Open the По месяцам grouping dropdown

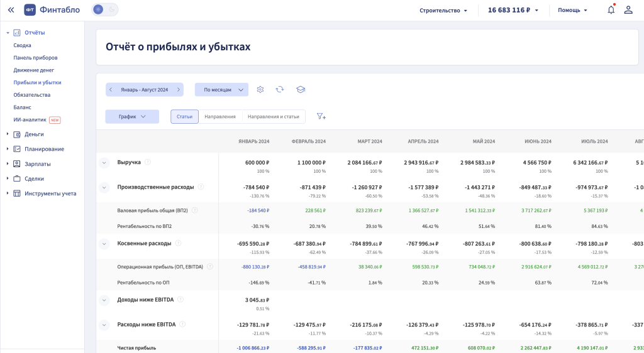pos(221,89)
